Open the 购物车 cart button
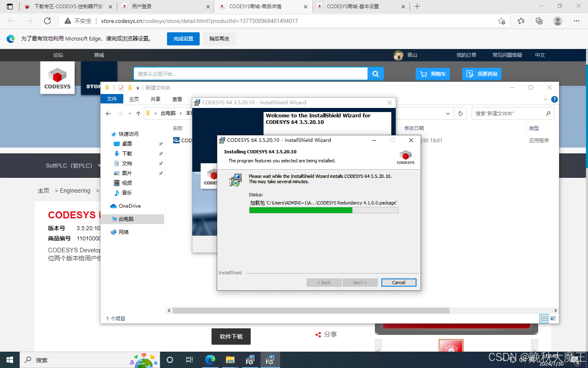 pyautogui.click(x=433, y=74)
